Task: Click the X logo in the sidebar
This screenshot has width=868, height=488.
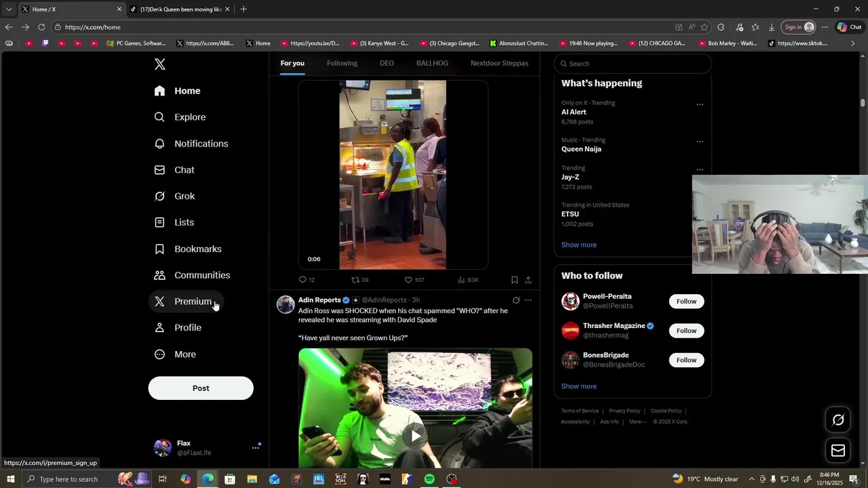Action: tap(160, 64)
